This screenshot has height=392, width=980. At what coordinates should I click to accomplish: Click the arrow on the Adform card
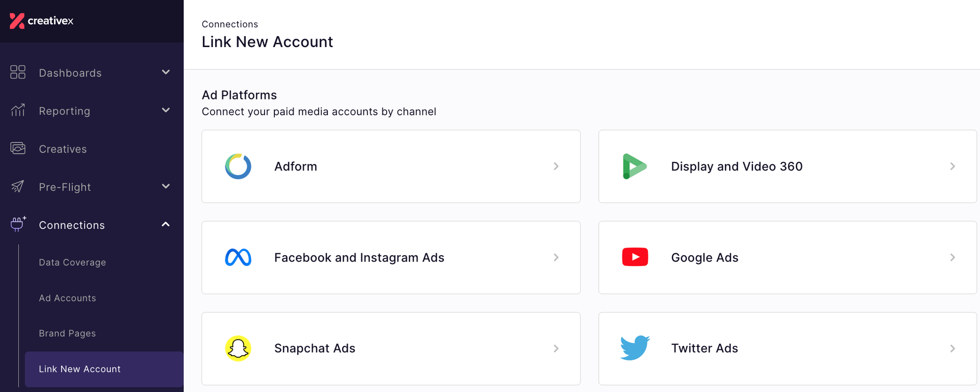pyautogui.click(x=556, y=167)
